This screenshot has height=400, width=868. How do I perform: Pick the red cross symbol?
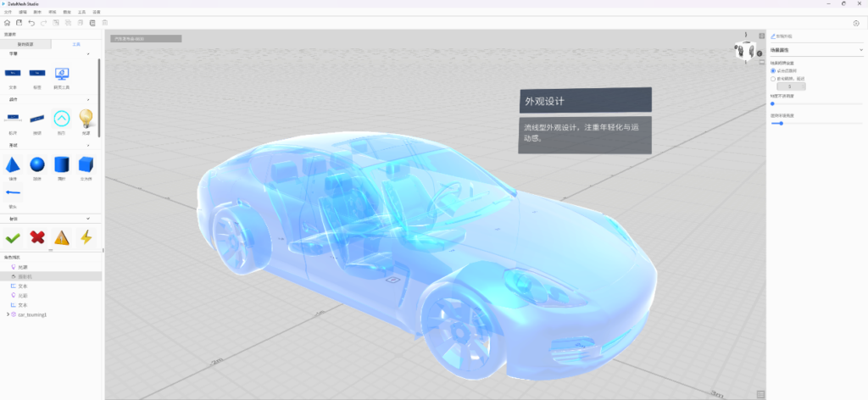[x=37, y=237]
